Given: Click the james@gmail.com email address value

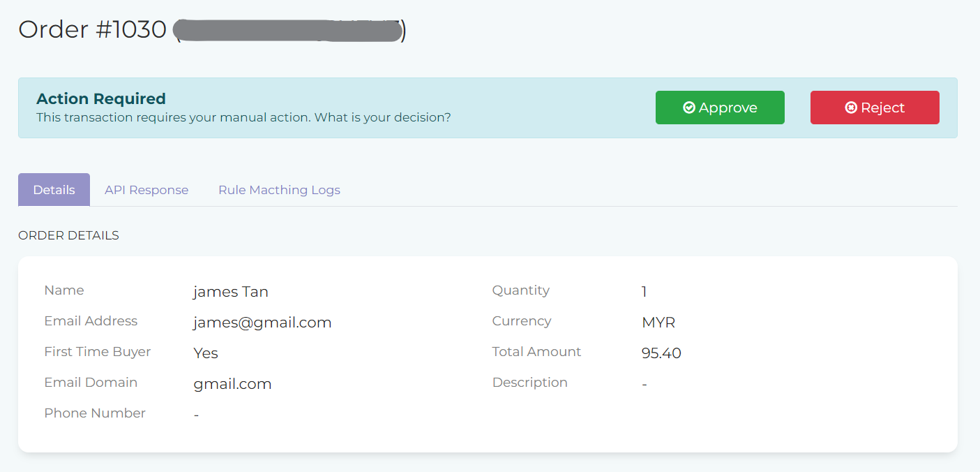Looking at the screenshot, I should 262,322.
